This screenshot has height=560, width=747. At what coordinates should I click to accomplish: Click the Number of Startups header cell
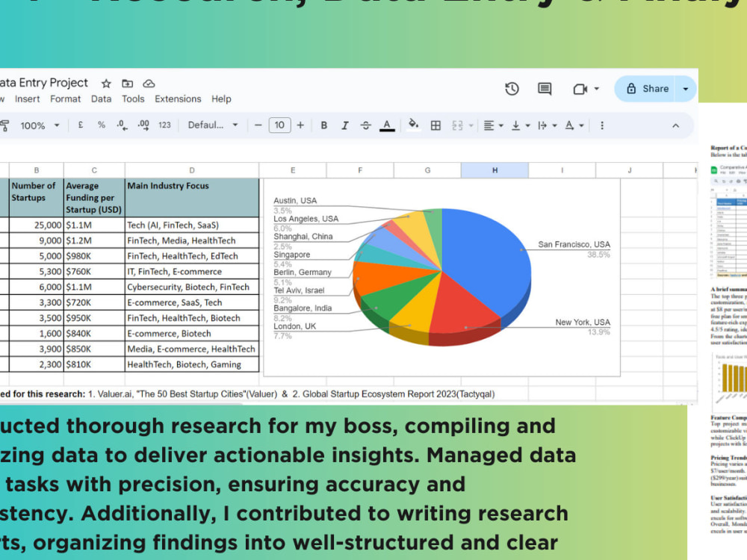click(36, 198)
